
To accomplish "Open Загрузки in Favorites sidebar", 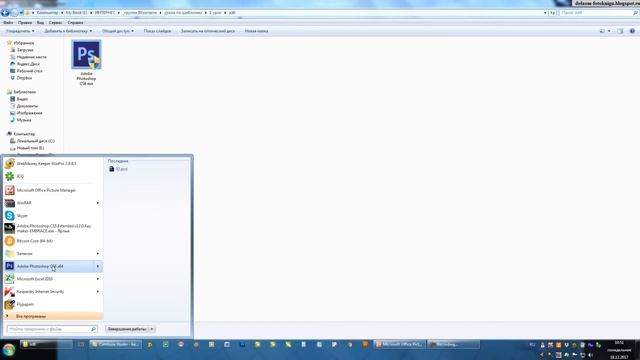I will point(22,50).
